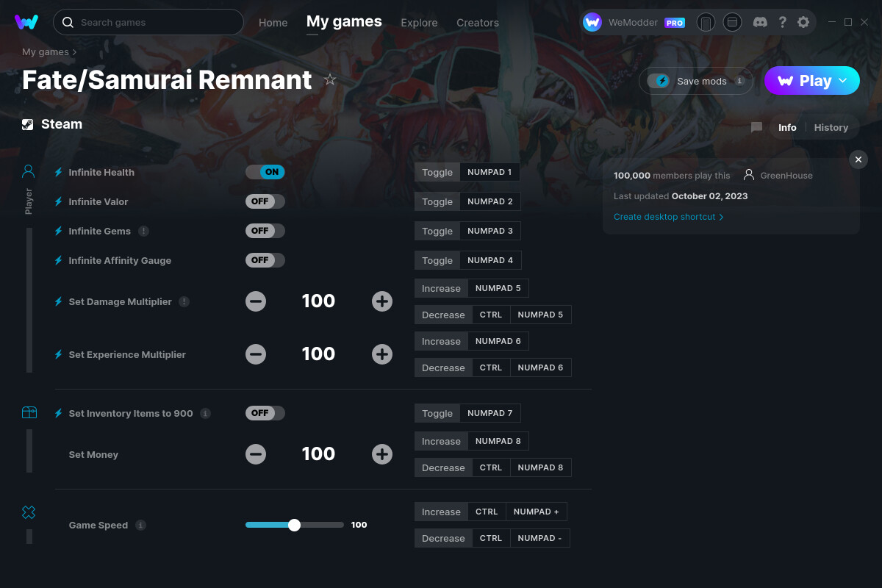Increase Set Experience Multiplier with plus button
This screenshot has height=588, width=882.
coord(382,354)
